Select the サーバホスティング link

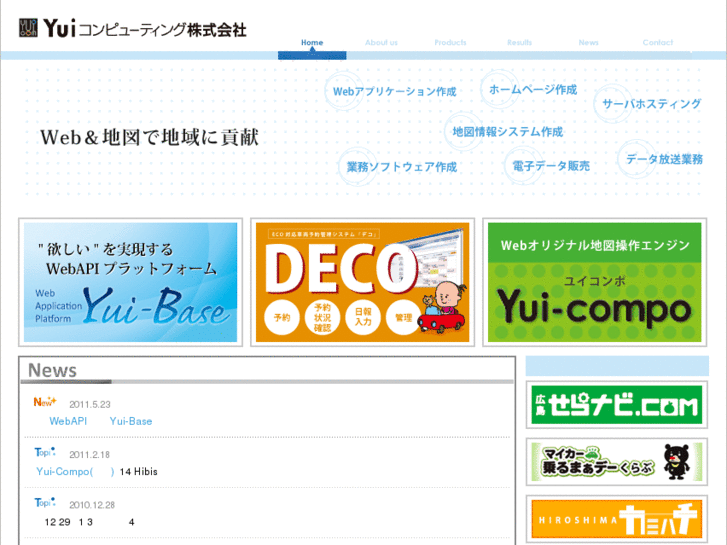click(651, 103)
